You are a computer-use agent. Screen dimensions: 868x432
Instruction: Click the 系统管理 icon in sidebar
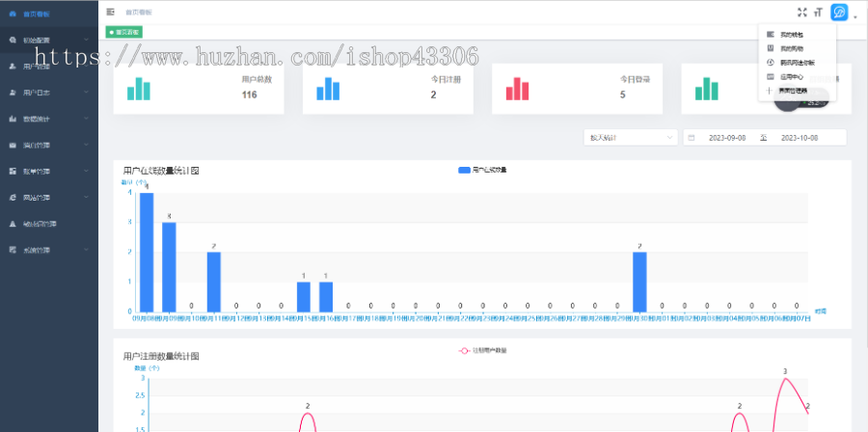point(14,250)
